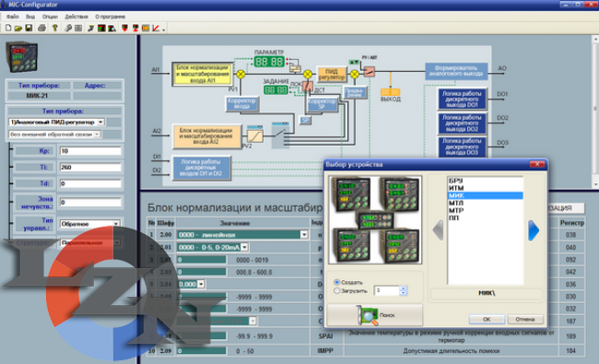Select the Создать radio button
Screen dimensions: 599x364
click(336, 282)
